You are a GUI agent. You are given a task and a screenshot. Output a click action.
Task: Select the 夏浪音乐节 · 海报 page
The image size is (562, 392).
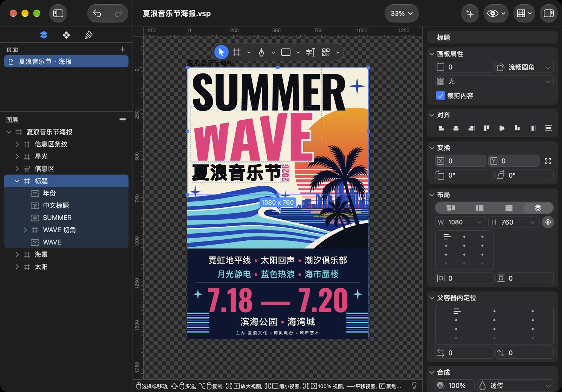click(66, 61)
